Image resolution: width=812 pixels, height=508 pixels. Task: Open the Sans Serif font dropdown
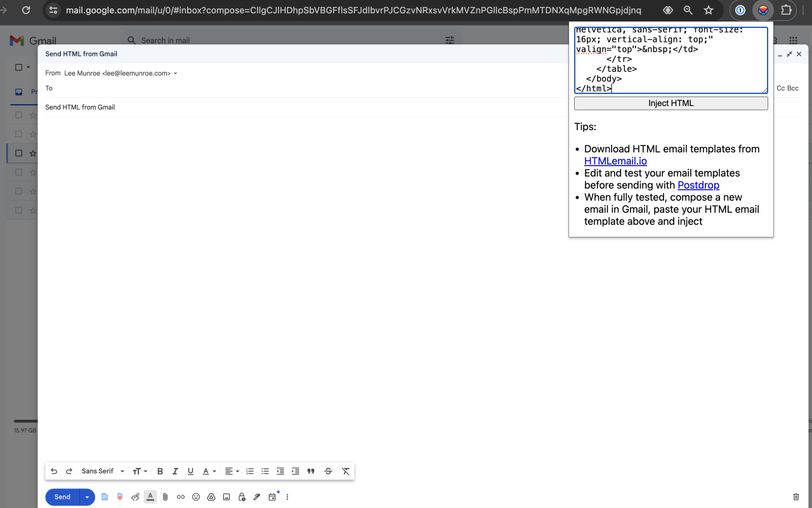click(x=103, y=471)
